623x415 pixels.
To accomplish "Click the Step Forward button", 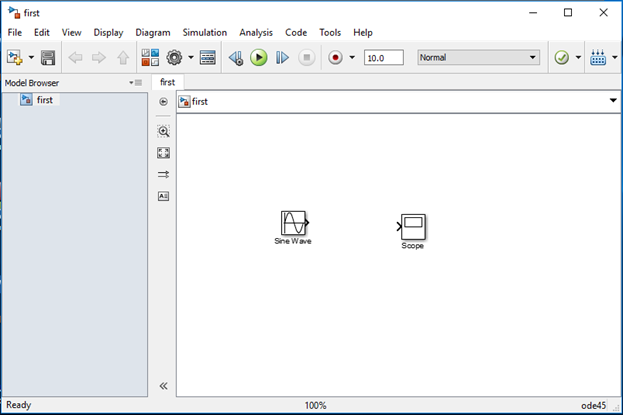I will (283, 58).
